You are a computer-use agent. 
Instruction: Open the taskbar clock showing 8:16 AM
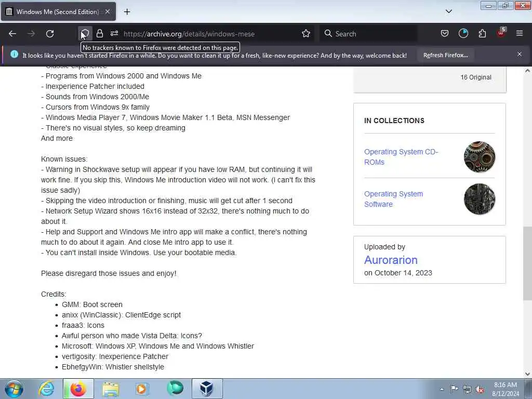point(505,389)
